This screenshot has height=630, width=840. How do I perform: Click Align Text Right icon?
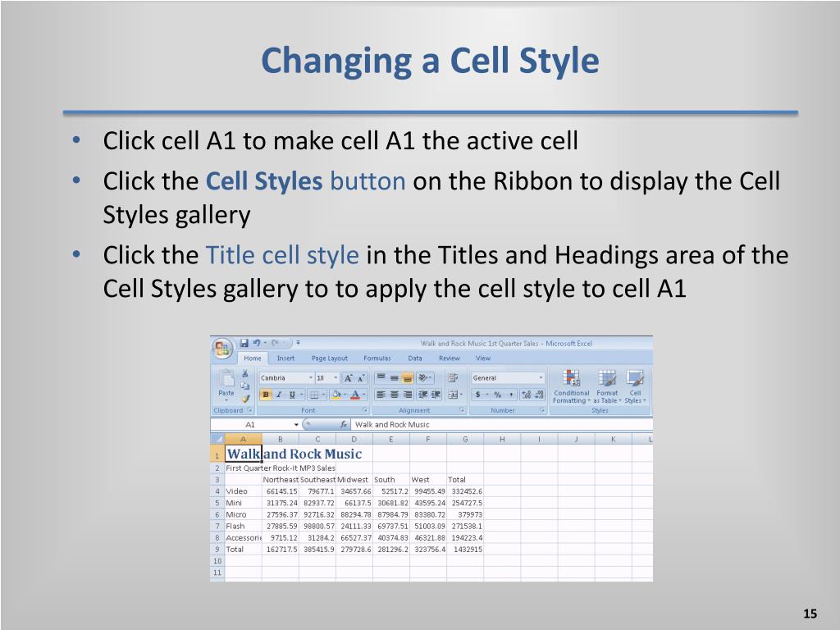click(x=408, y=395)
